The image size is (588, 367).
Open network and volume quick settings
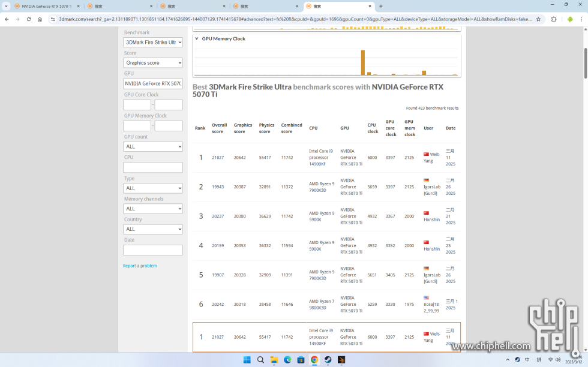(x=554, y=360)
